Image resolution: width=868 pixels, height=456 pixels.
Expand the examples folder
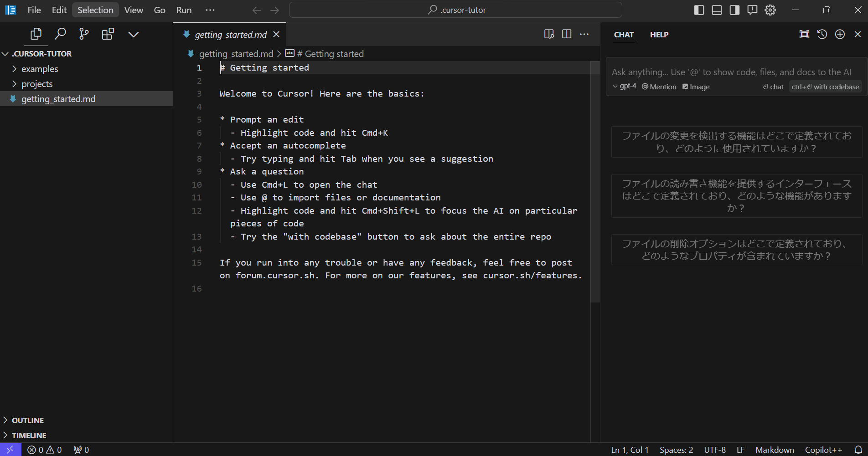(87, 69)
